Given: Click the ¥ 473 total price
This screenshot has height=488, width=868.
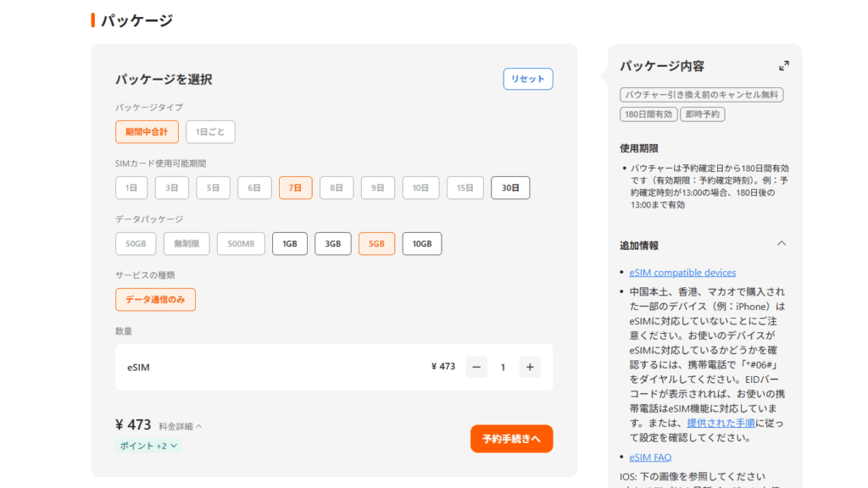Looking at the screenshot, I should click(133, 425).
